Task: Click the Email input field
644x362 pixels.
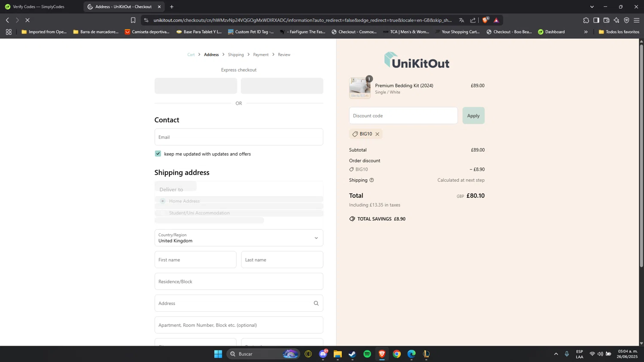Action: [x=239, y=137]
